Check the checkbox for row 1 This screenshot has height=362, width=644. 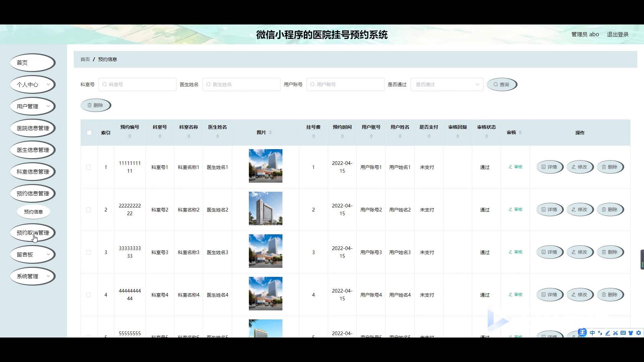click(89, 167)
